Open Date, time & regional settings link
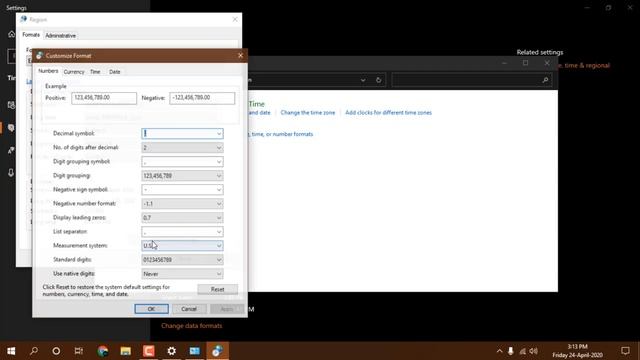Image resolution: width=640 pixels, height=360 pixels. coord(583,65)
